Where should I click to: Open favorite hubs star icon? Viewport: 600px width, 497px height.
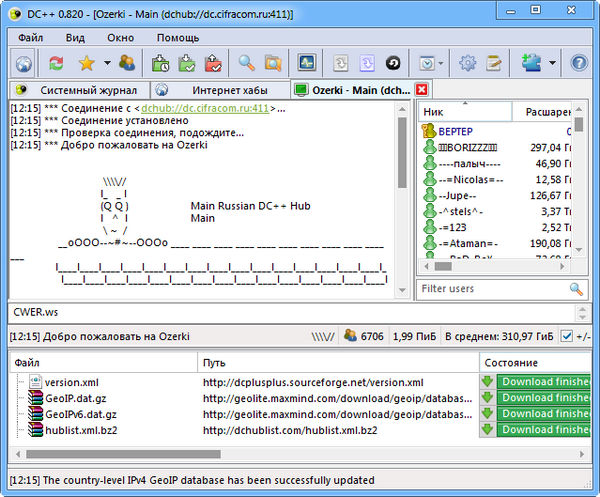click(86, 63)
